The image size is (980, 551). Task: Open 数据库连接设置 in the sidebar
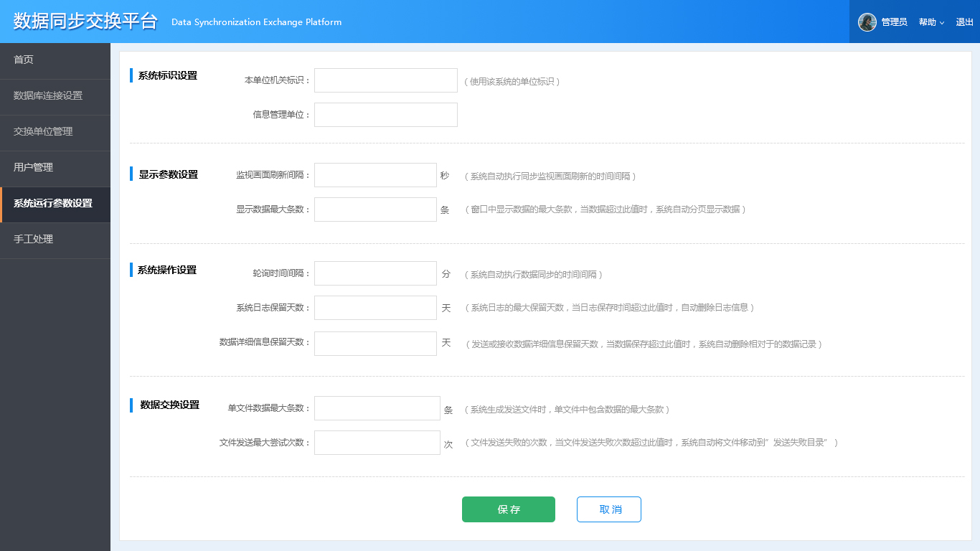click(x=55, y=97)
